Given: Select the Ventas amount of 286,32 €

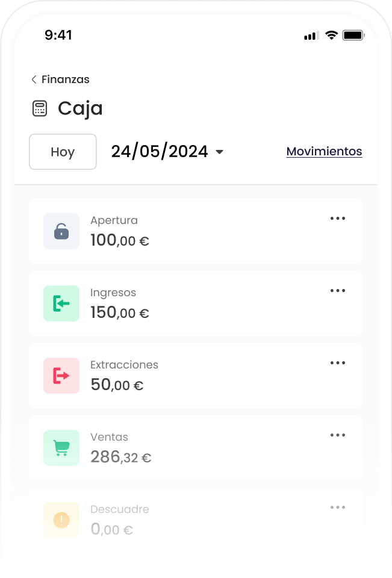Looking at the screenshot, I should click(119, 456).
